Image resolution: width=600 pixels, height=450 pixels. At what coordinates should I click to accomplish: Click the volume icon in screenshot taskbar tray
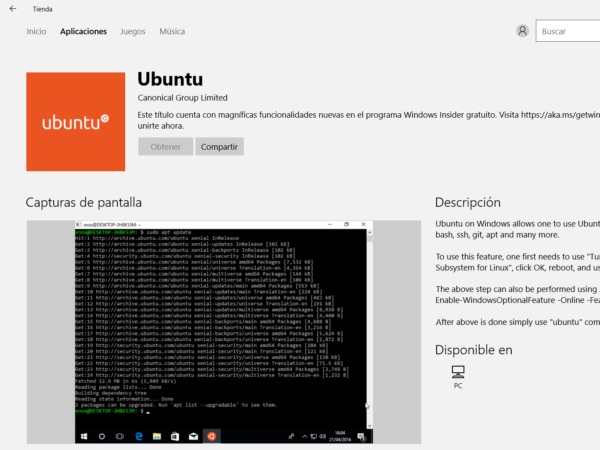(x=323, y=436)
